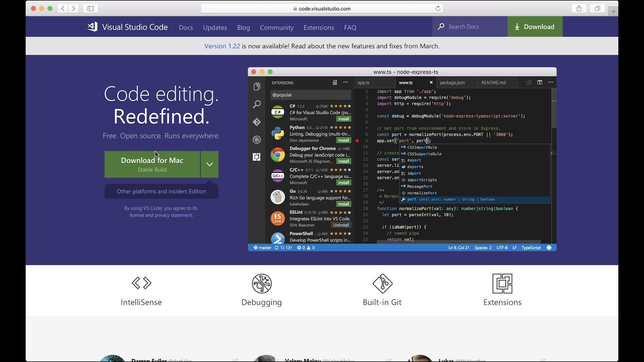Open the editor more actions ellipsis in the VS Code screenshot

(550, 82)
